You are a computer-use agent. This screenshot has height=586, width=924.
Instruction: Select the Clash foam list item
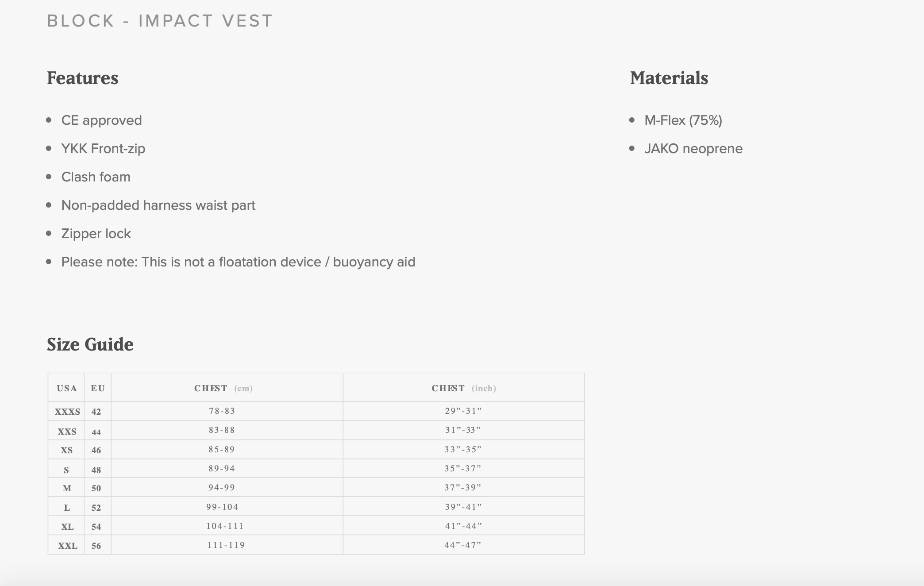[96, 177]
